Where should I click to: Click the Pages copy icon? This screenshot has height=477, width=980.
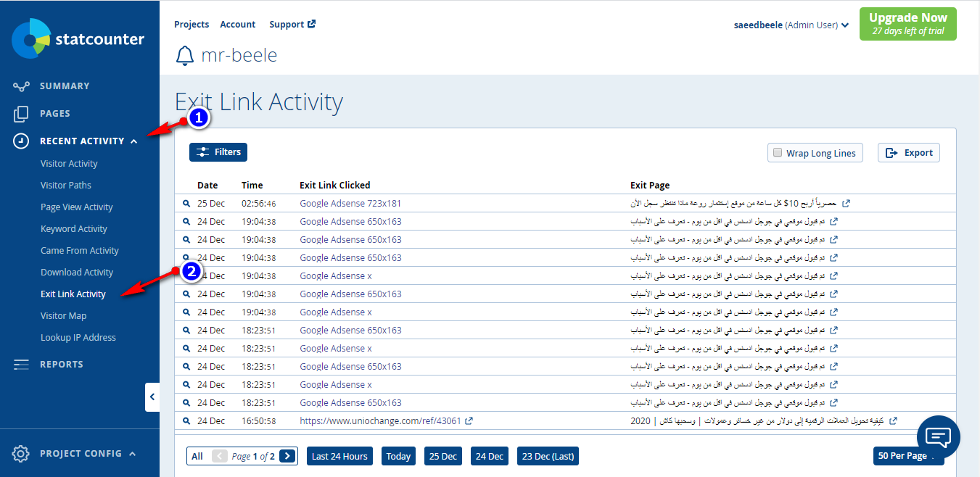pos(21,114)
